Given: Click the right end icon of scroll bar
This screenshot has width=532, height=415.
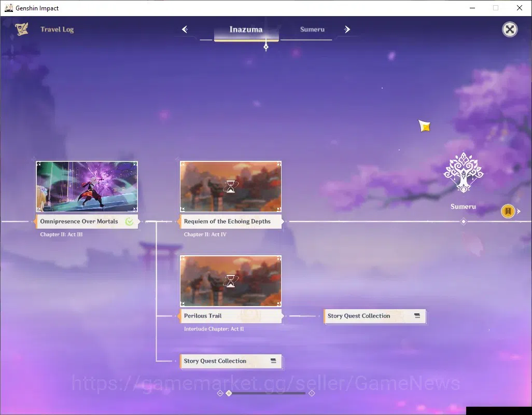Looking at the screenshot, I should click(312, 393).
